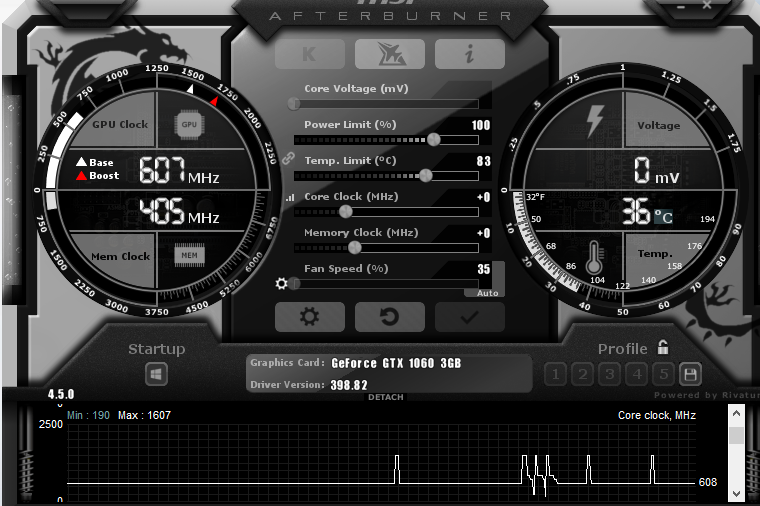Click the Boost clock legend label

coord(104,175)
